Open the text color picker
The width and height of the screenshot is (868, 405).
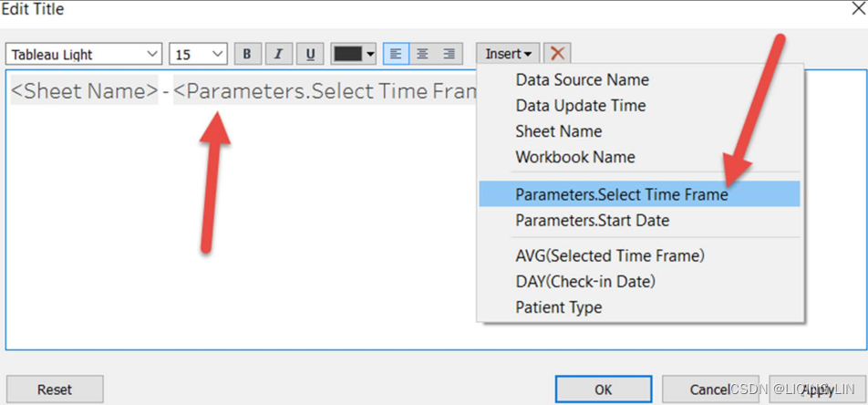coord(354,54)
